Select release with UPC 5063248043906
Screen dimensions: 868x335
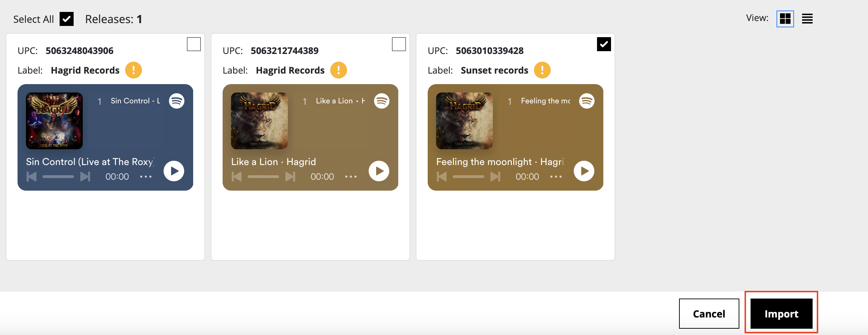click(194, 44)
